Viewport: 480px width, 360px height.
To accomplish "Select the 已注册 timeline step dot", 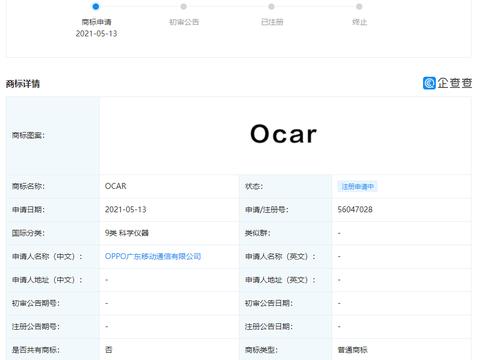I will pyautogui.click(x=271, y=6).
